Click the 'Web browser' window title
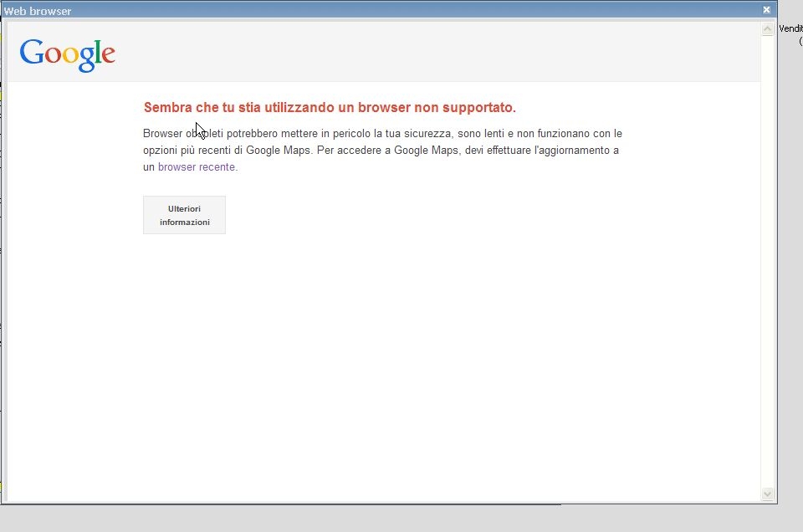 [38, 11]
